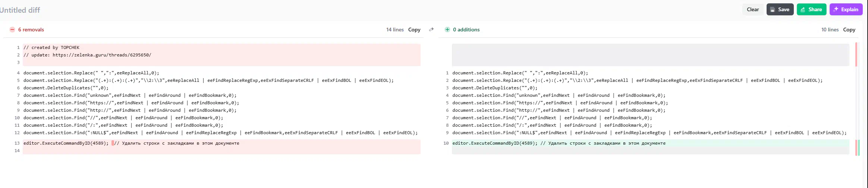Click left line 8 Find "https://" statement
This screenshot has width=868, height=188.
tap(131, 103)
